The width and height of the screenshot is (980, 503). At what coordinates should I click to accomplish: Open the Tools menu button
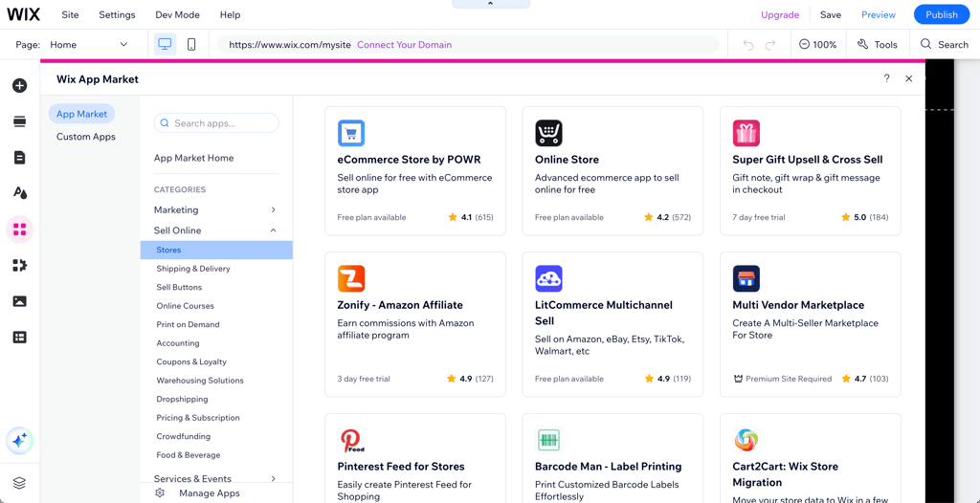tap(878, 45)
